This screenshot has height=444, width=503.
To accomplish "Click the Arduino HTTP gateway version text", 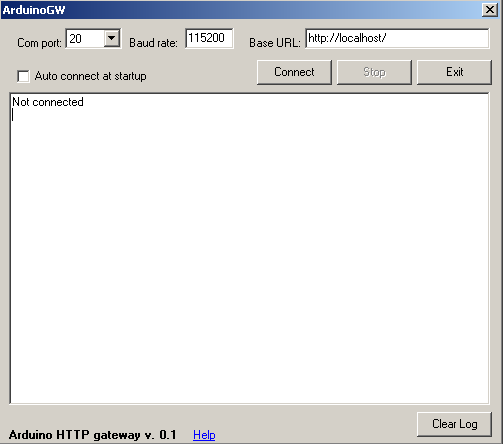I will [x=93, y=435].
